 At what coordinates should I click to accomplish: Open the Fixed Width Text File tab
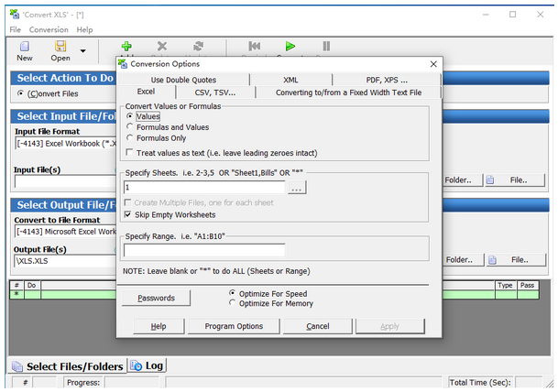[348, 93]
